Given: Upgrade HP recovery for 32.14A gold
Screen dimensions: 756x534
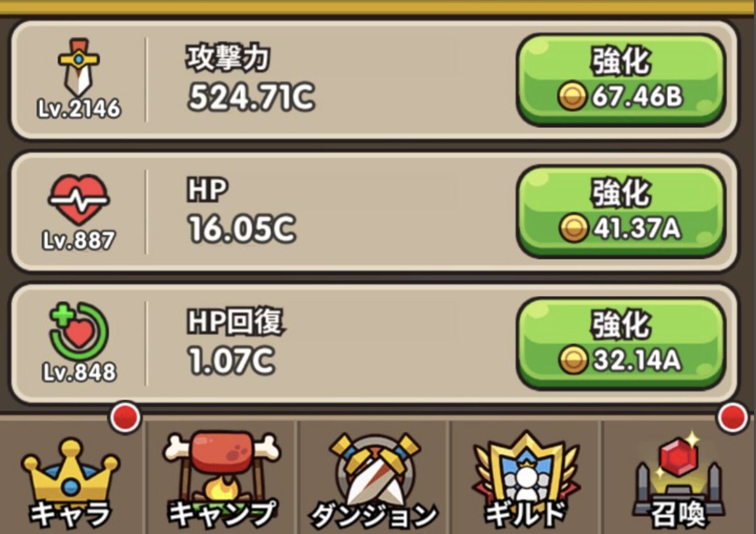Looking at the screenshot, I should (x=621, y=343).
